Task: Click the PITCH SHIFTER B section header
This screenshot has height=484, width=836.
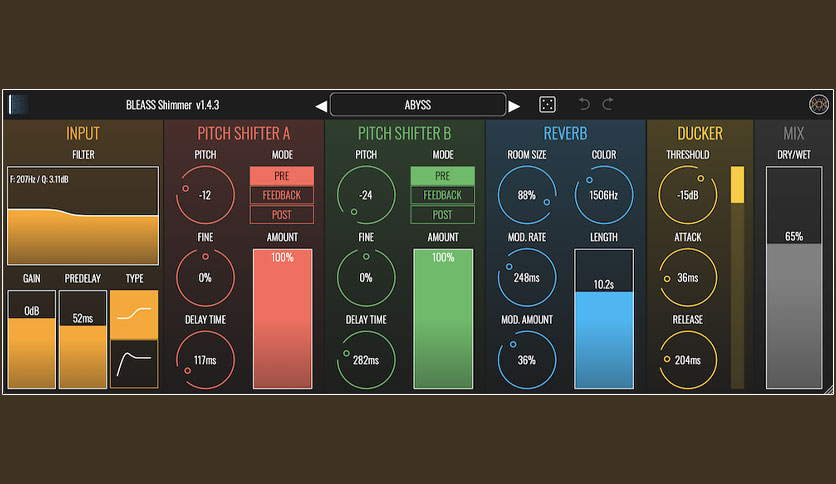Action: coord(404,133)
